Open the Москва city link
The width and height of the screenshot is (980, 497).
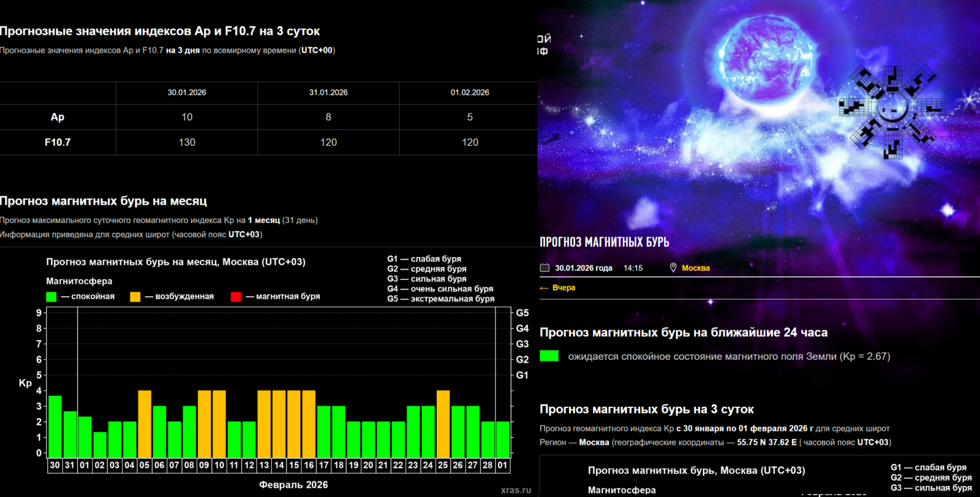[696, 268]
